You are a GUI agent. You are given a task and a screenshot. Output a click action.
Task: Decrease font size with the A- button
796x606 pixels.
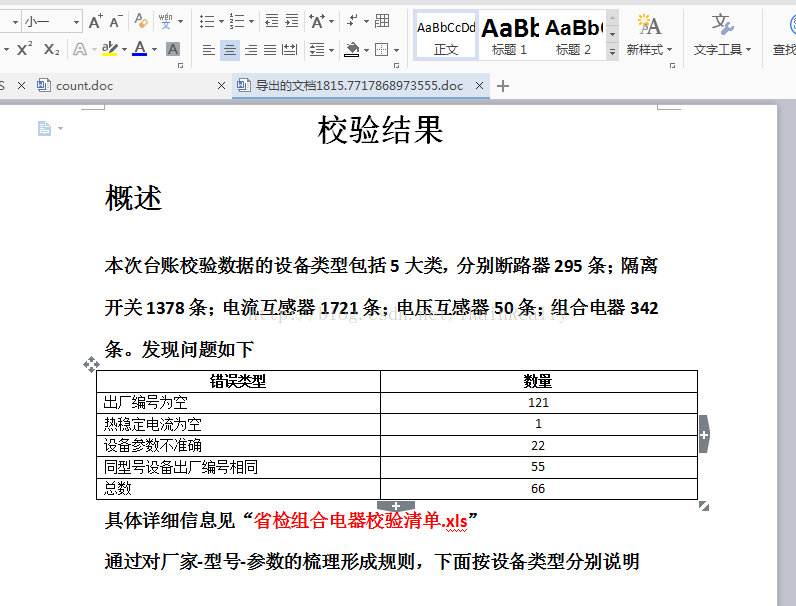point(115,22)
